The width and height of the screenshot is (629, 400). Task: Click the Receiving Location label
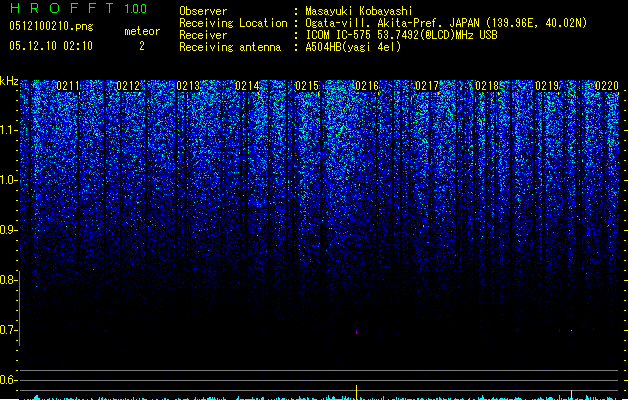pyautogui.click(x=233, y=23)
